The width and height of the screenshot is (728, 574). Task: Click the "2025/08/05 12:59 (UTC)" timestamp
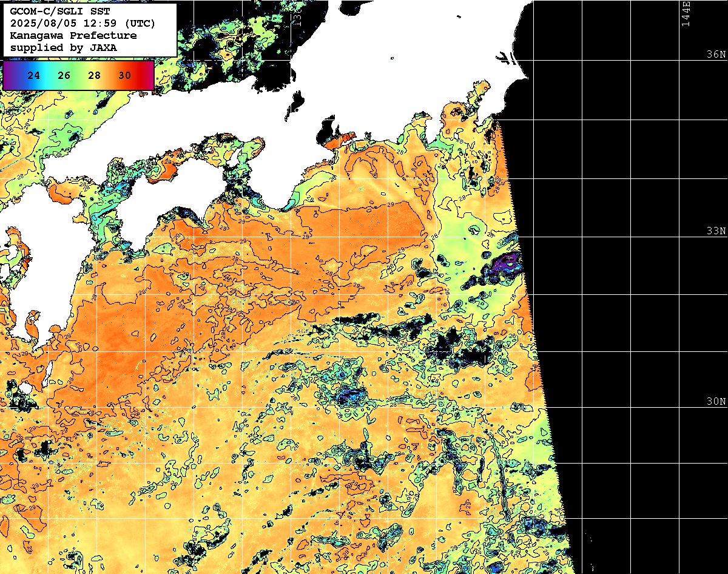click(x=83, y=23)
